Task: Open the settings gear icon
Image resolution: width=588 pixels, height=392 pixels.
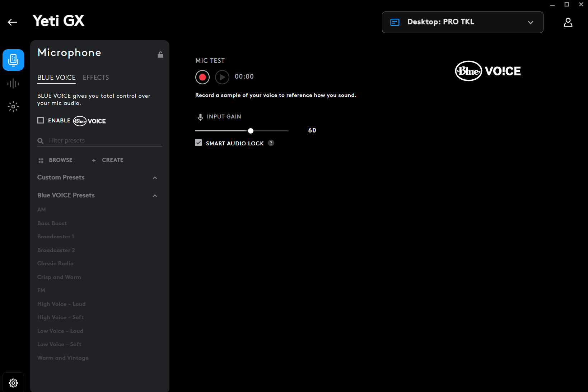Action: [x=13, y=383]
